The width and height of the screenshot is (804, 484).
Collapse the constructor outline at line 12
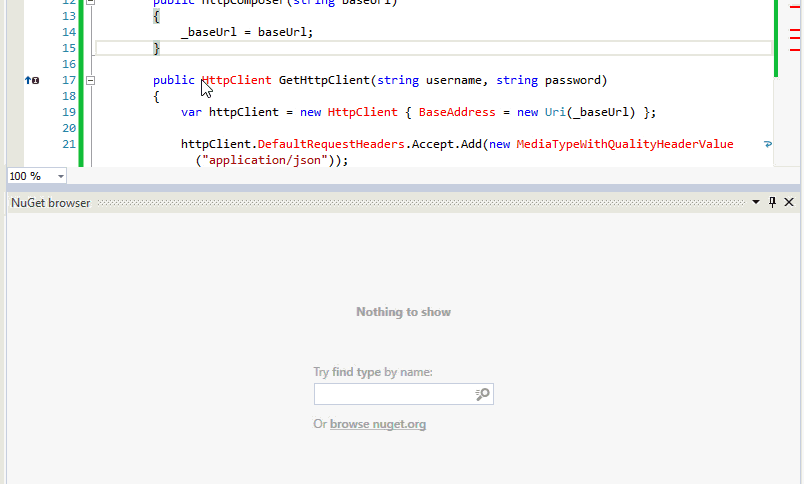pyautogui.click(x=89, y=2)
